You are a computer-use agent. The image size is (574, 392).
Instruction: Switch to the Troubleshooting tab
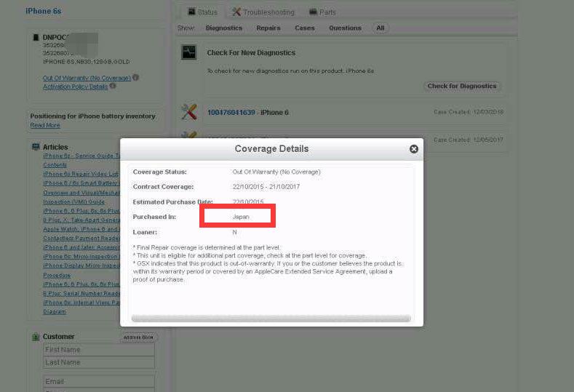(x=263, y=12)
